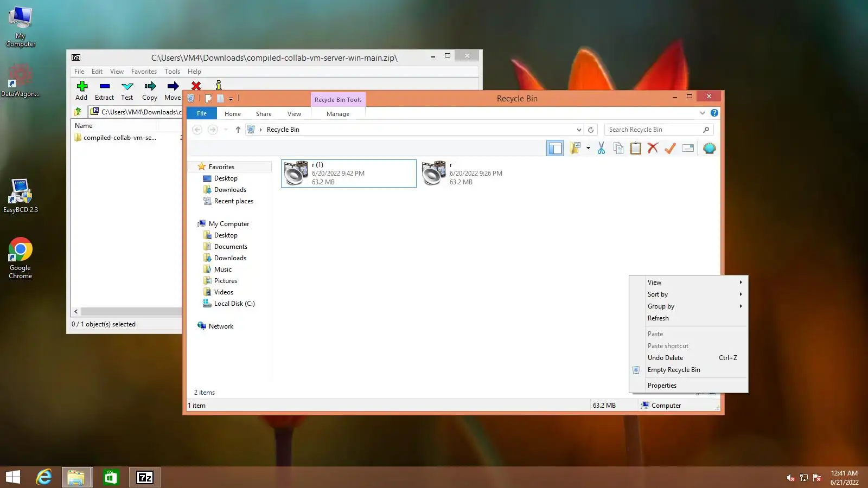Open Internet Explorer from the taskbar
This screenshot has width=868, height=488.
click(43, 477)
